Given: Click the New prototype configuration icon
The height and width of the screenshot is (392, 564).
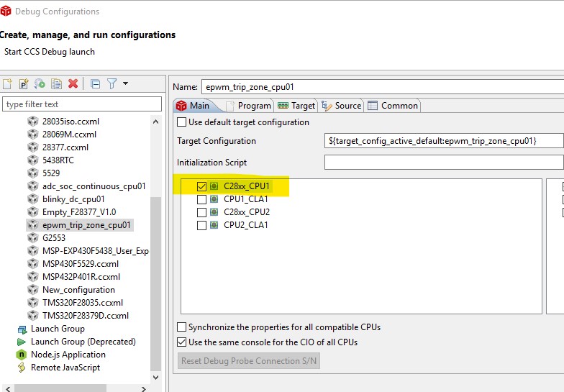Looking at the screenshot, I should pyautogui.click(x=24, y=83).
